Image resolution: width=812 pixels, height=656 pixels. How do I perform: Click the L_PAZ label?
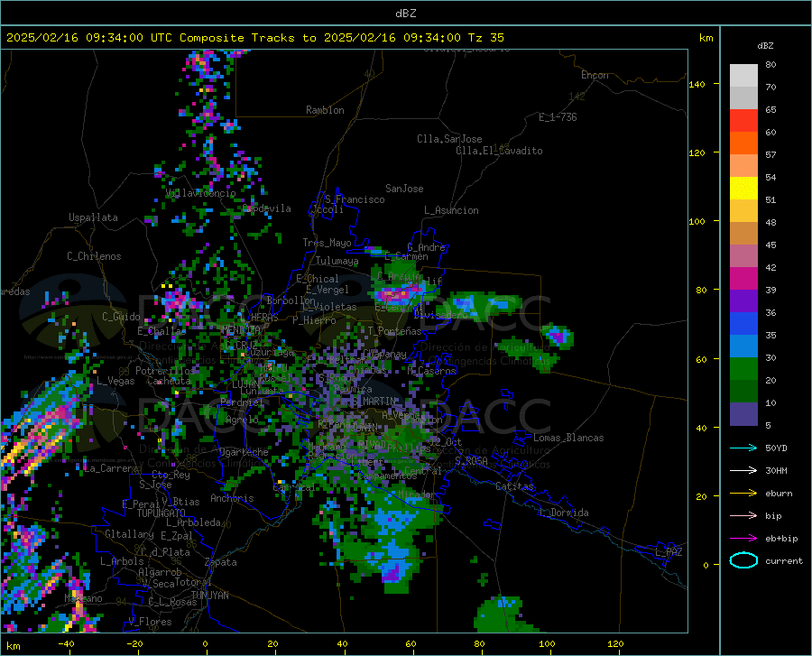[669, 552]
